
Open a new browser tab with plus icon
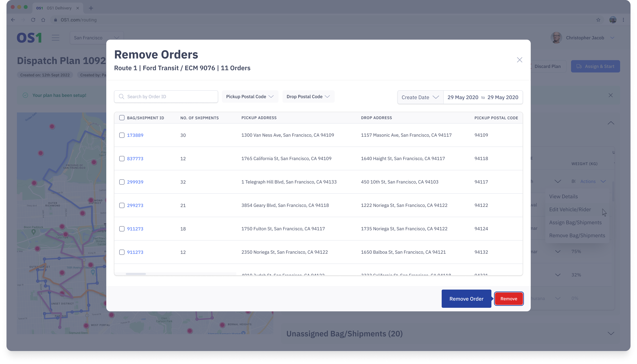click(91, 8)
